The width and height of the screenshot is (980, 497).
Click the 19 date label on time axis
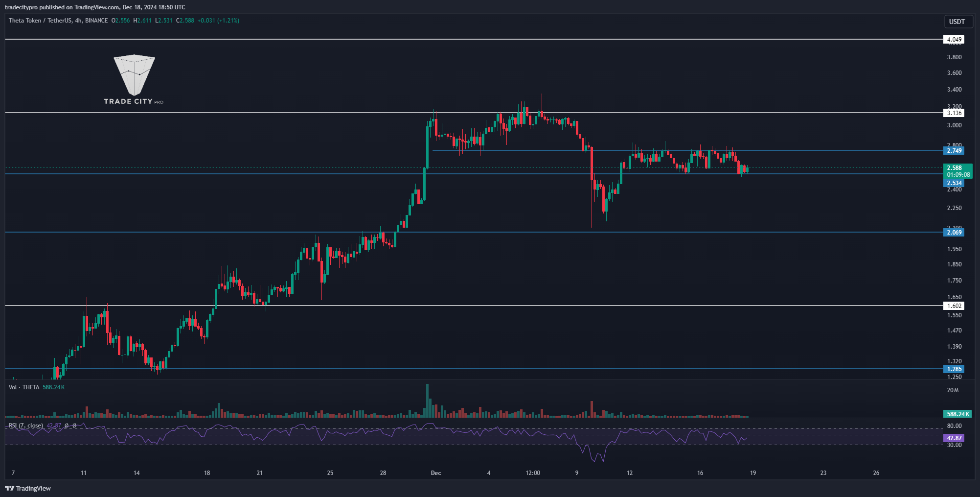(x=753, y=473)
